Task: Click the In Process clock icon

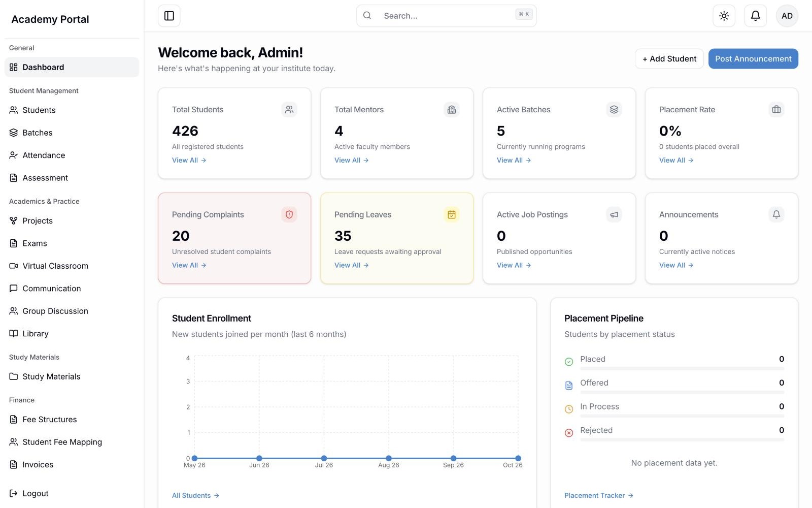Action: coord(569,409)
